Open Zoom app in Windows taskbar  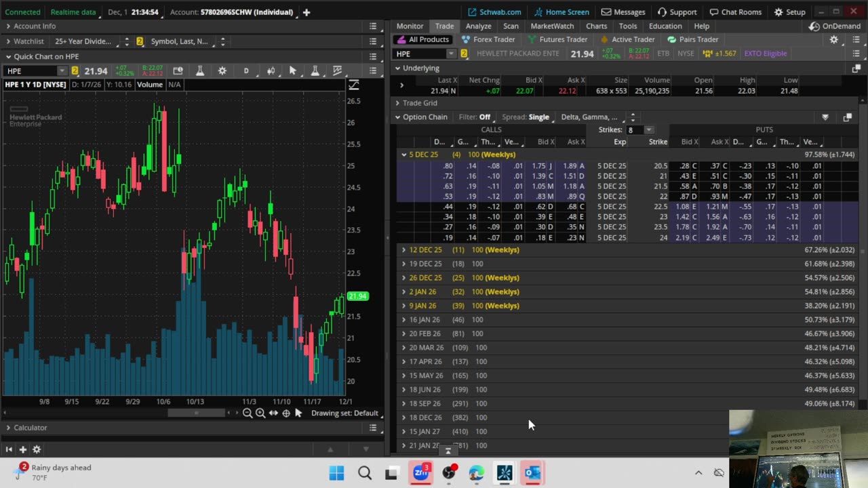tap(420, 473)
